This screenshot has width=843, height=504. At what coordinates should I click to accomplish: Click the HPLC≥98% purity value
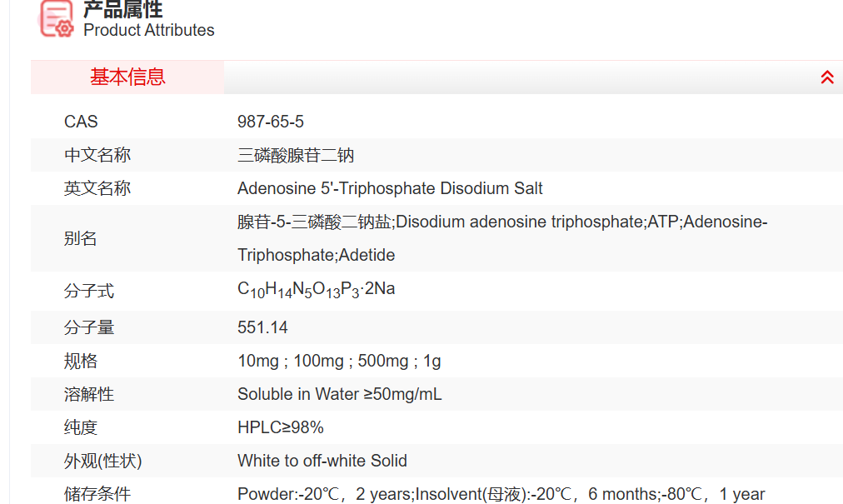[x=280, y=427]
